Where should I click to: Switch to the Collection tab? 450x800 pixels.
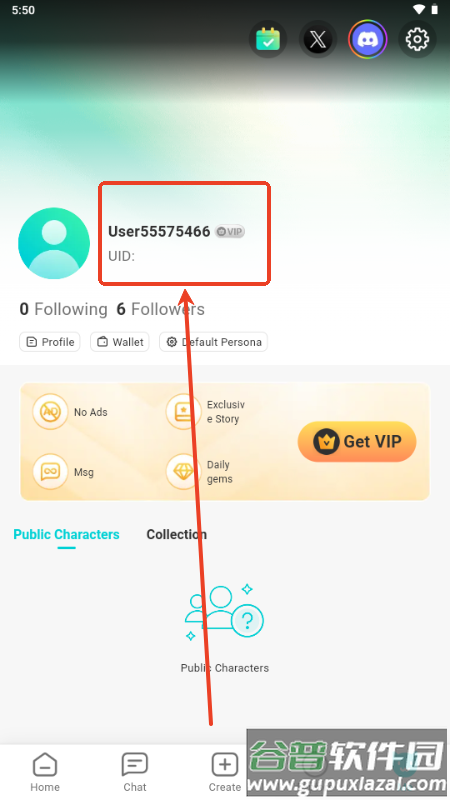click(177, 534)
